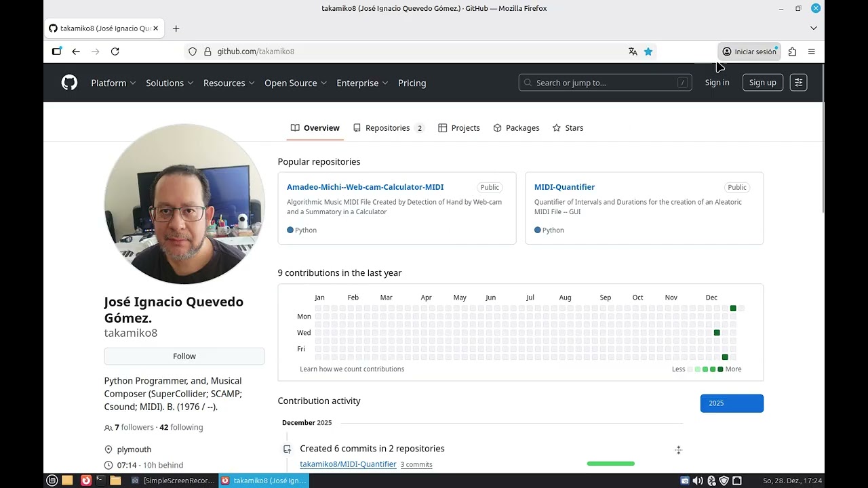
Task: Open the system start menu icon in taskbar
Action: point(52,481)
